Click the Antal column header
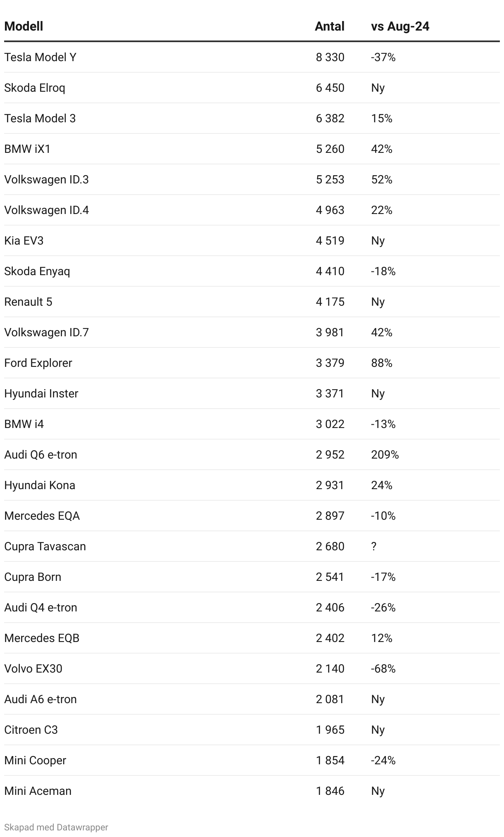The height and width of the screenshot is (837, 504). click(329, 26)
